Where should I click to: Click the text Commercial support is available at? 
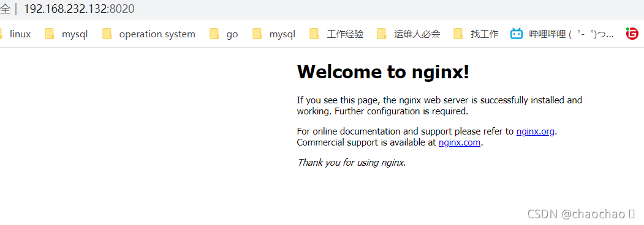point(367,142)
